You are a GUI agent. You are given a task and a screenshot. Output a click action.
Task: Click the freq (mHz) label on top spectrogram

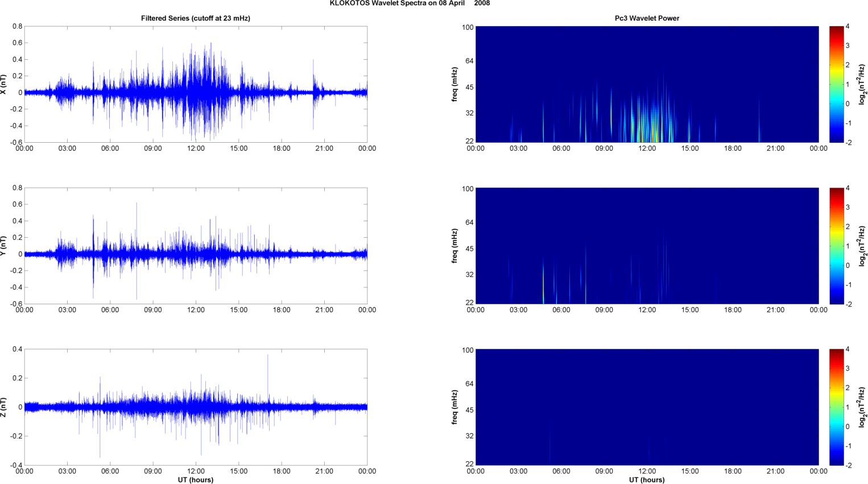[x=455, y=84]
